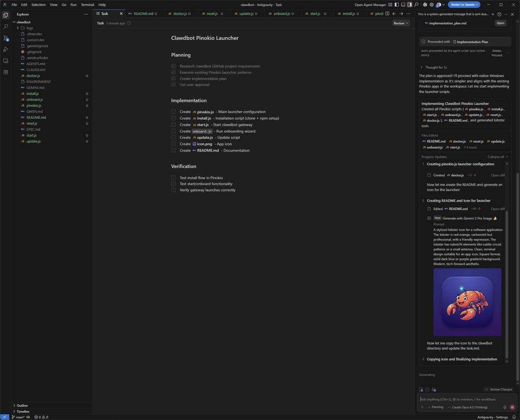Click the microphone voice input icon

click(505, 407)
